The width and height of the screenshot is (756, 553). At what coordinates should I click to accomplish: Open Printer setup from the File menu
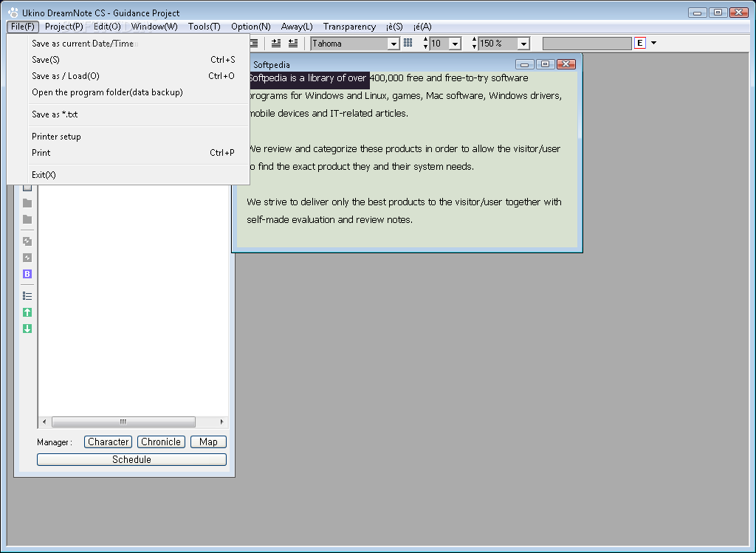click(x=128, y=137)
